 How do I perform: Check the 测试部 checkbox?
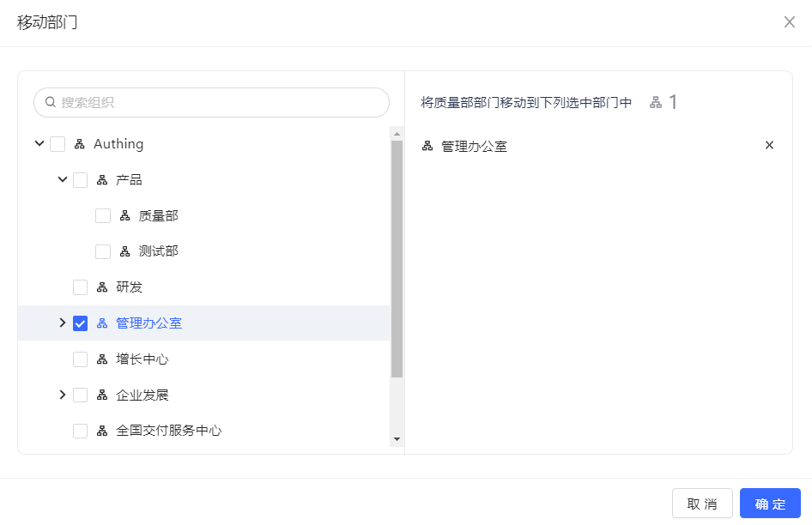coord(103,251)
